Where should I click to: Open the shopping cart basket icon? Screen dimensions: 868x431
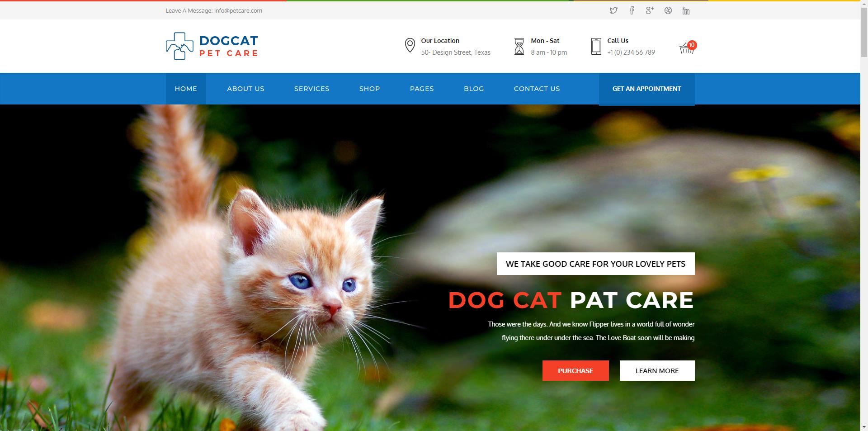point(687,48)
